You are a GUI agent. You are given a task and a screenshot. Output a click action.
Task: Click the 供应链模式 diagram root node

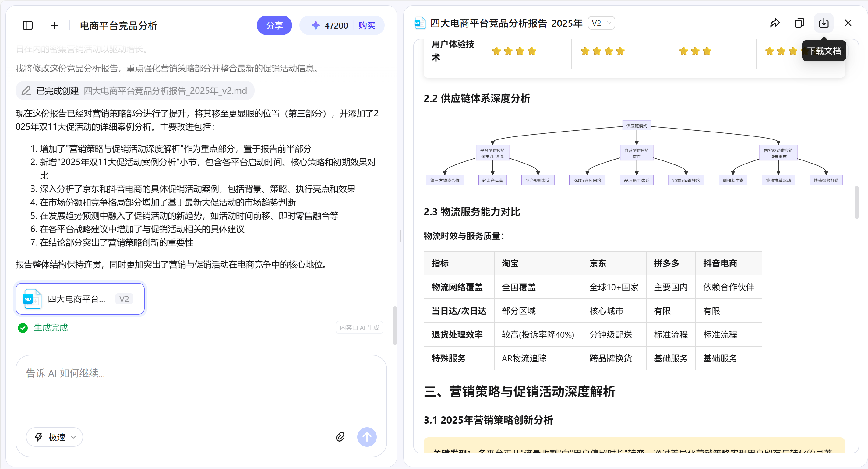click(636, 126)
